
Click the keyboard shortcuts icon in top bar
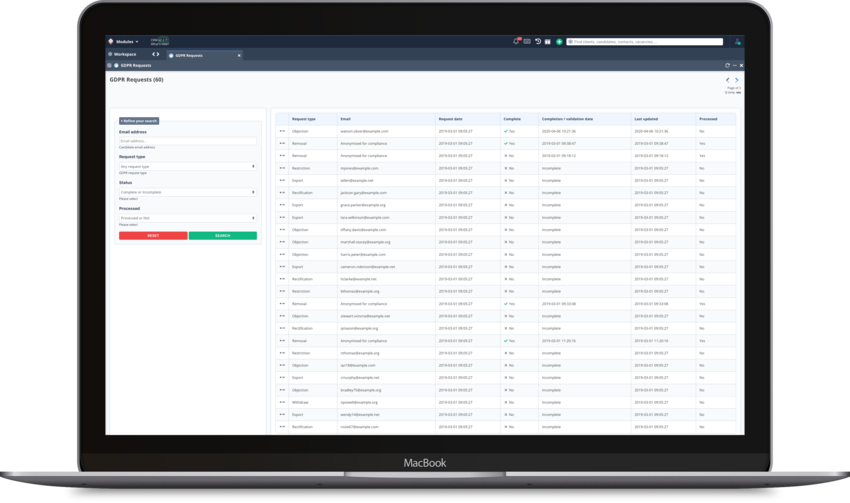(527, 41)
